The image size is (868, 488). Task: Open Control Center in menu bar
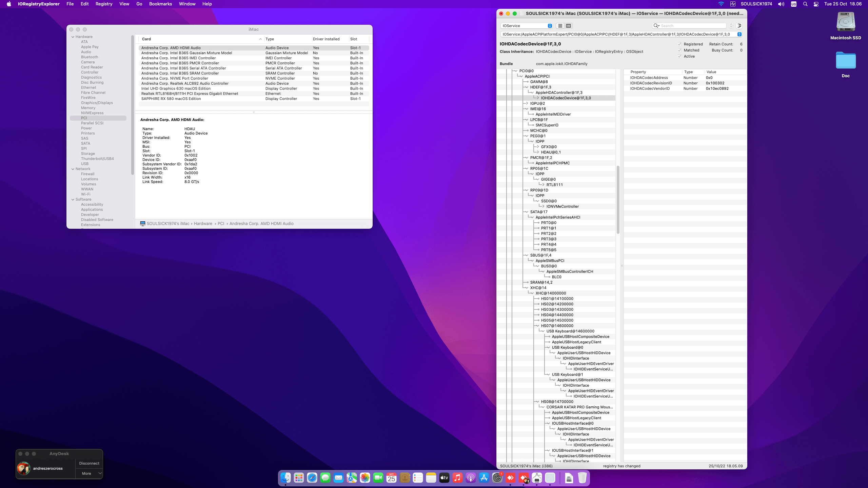(x=816, y=4)
